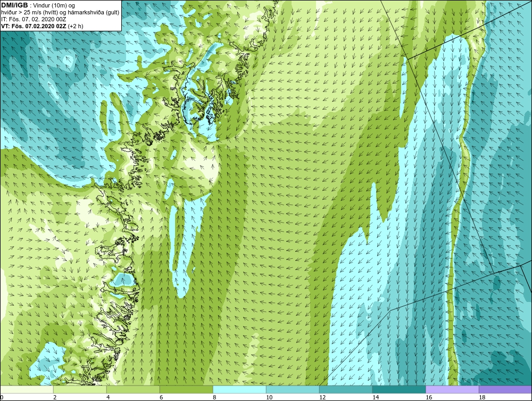
Task: Click the 10–12 m/s turquoise swatch
Action: click(x=293, y=389)
